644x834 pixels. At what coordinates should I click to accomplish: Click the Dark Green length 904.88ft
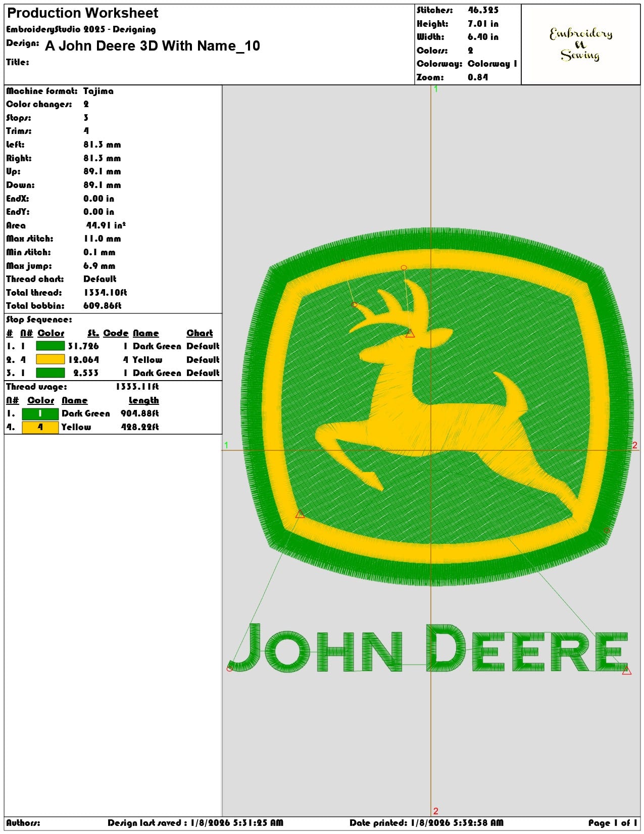[139, 413]
